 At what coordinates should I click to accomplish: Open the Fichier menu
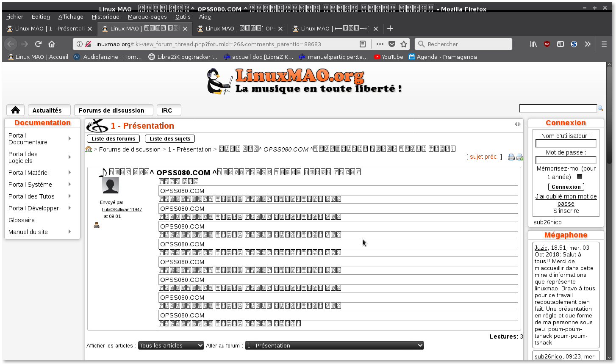click(15, 17)
